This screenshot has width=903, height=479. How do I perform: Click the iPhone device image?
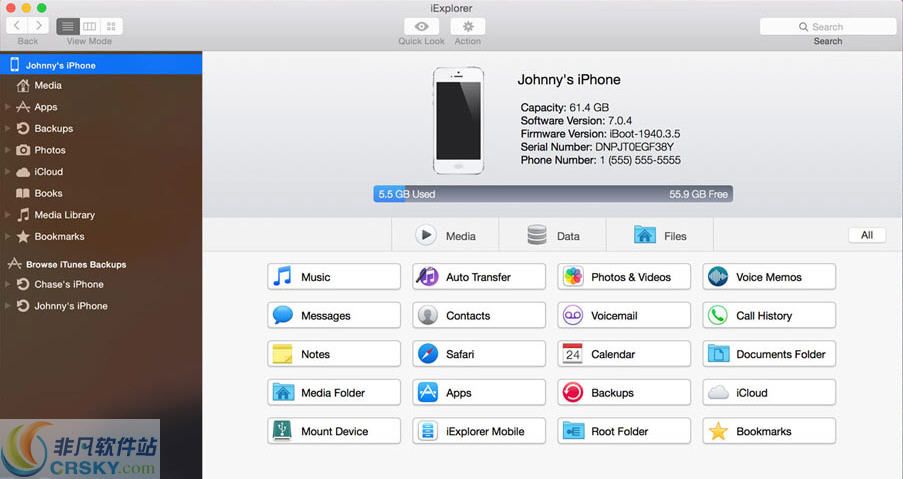[x=458, y=120]
